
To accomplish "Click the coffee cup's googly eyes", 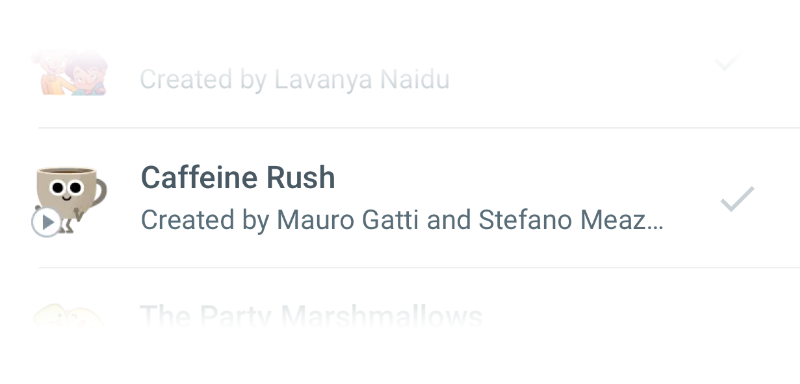I will pos(66,188).
